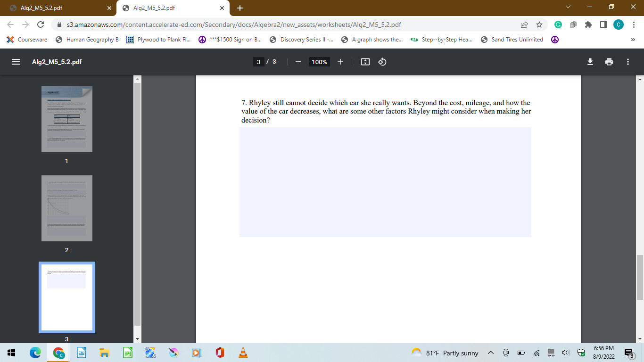Rotate the PDF page counterclockwise
644x362 pixels.
coord(382,61)
